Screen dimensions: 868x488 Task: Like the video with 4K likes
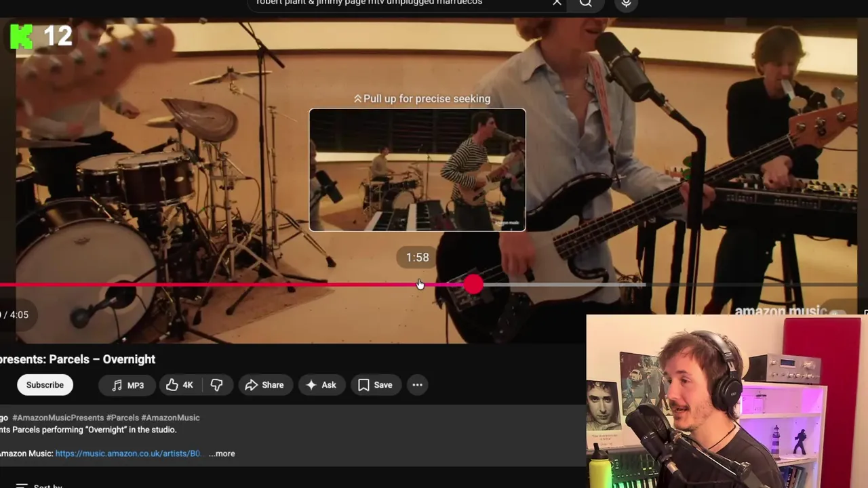point(179,385)
